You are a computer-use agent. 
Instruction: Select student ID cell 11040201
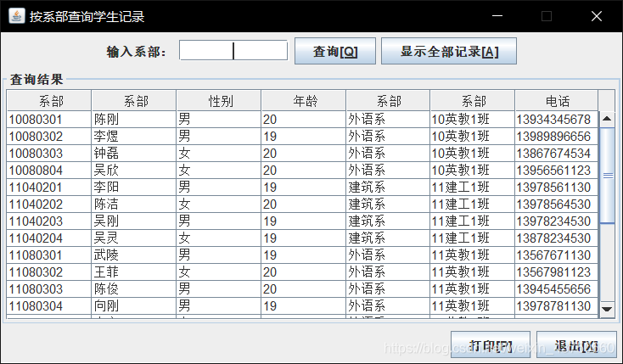(x=49, y=188)
